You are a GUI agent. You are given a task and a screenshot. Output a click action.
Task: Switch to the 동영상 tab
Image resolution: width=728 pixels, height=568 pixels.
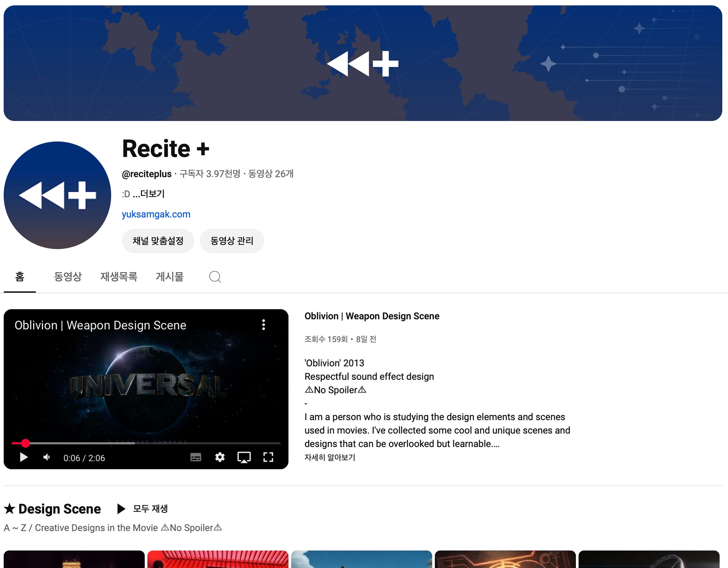(x=68, y=277)
